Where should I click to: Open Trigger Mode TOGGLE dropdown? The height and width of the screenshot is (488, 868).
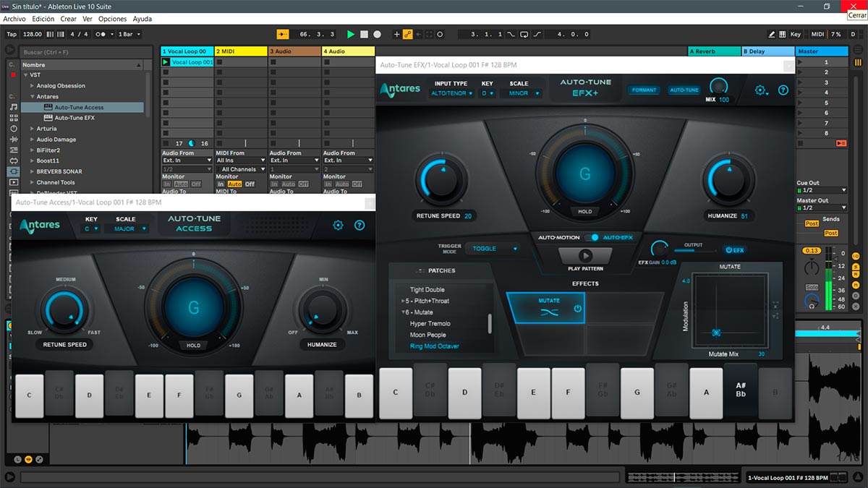pos(493,249)
